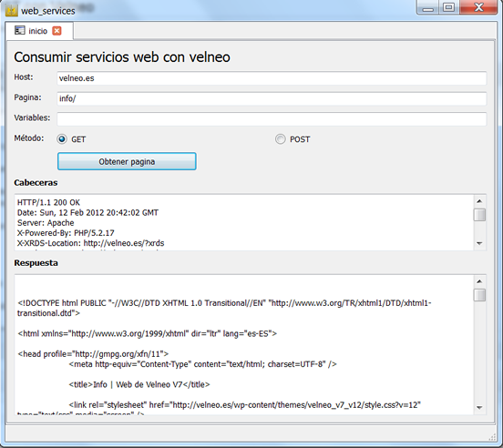Maximize the web_services window

(x=448, y=7)
